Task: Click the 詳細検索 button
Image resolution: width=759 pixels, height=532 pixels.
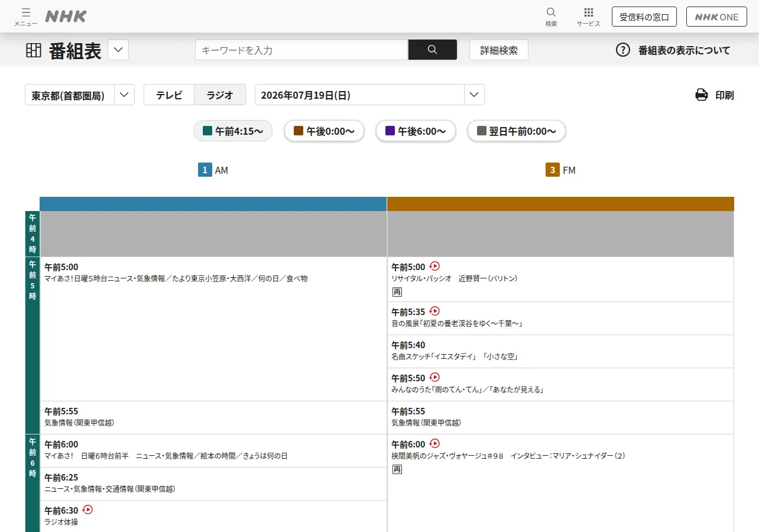Action: [499, 50]
